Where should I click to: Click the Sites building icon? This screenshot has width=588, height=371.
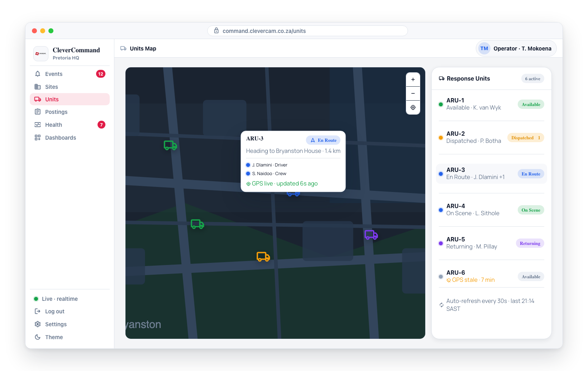click(38, 87)
